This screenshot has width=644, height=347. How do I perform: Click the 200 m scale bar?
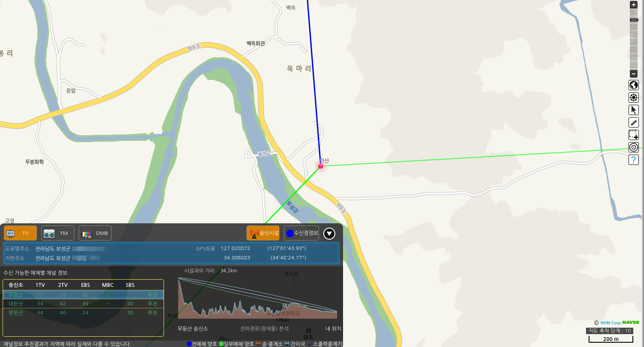tap(611, 340)
